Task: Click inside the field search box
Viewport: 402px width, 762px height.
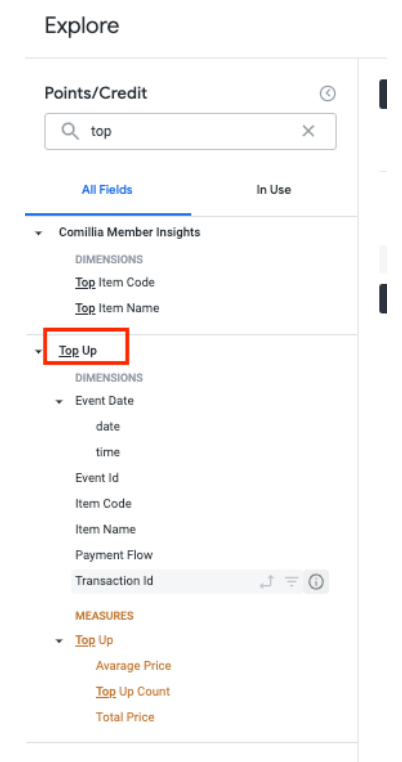Action: coord(191,131)
